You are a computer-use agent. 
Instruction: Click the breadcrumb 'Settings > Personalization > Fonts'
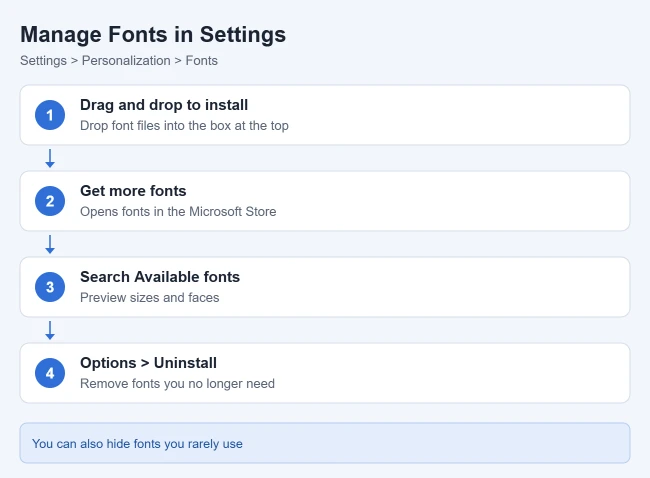click(x=119, y=61)
